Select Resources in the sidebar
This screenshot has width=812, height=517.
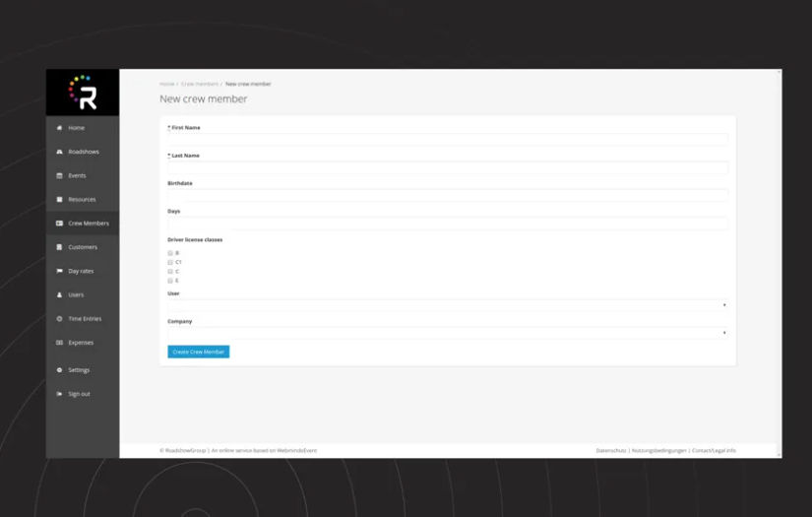[83, 200]
